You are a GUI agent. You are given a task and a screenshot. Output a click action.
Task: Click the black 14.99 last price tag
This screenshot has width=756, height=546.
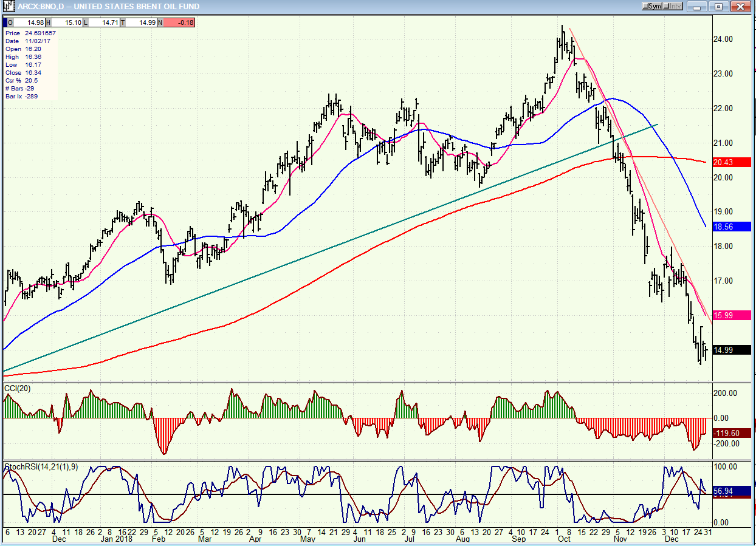point(724,350)
